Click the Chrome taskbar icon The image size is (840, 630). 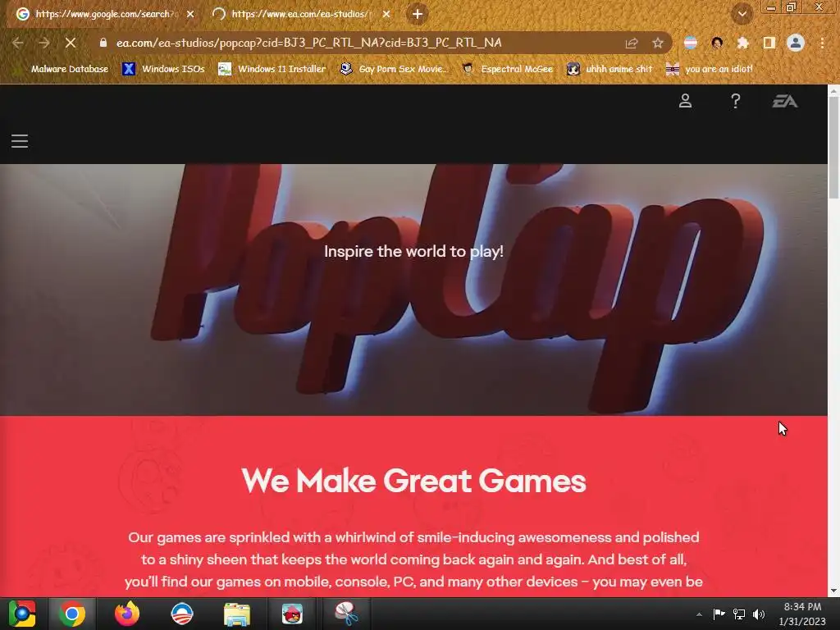[72, 614]
